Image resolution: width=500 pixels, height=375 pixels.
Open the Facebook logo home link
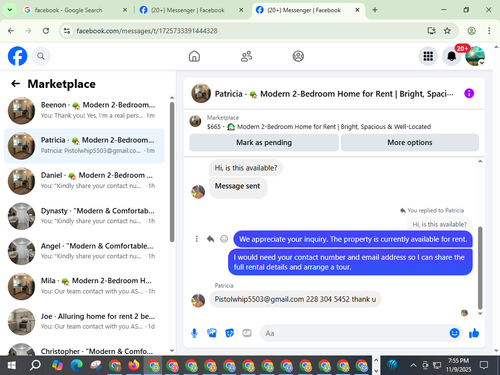coord(17,56)
